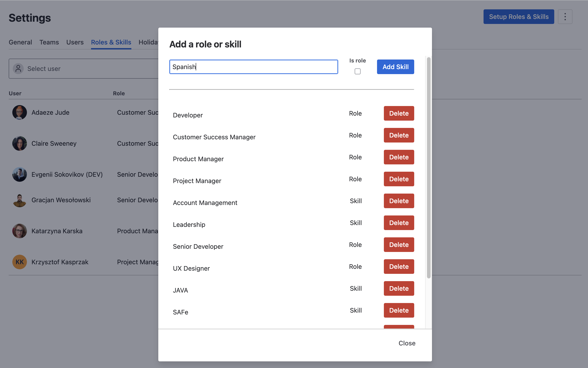Click the KK initials avatar
Image resolution: width=588 pixels, height=368 pixels.
(x=19, y=262)
